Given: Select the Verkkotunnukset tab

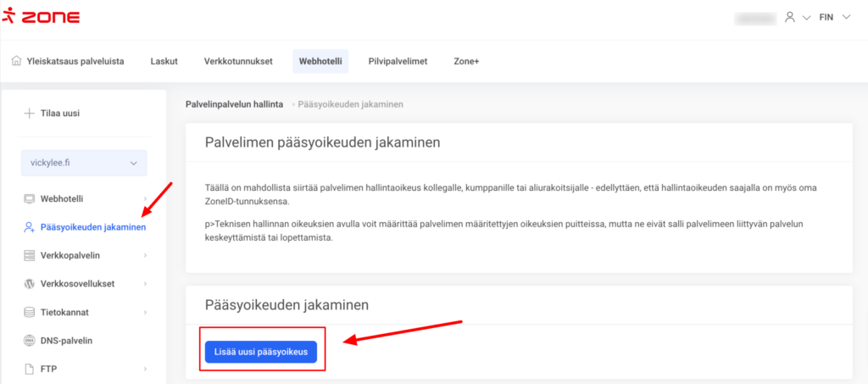Looking at the screenshot, I should click(x=238, y=61).
